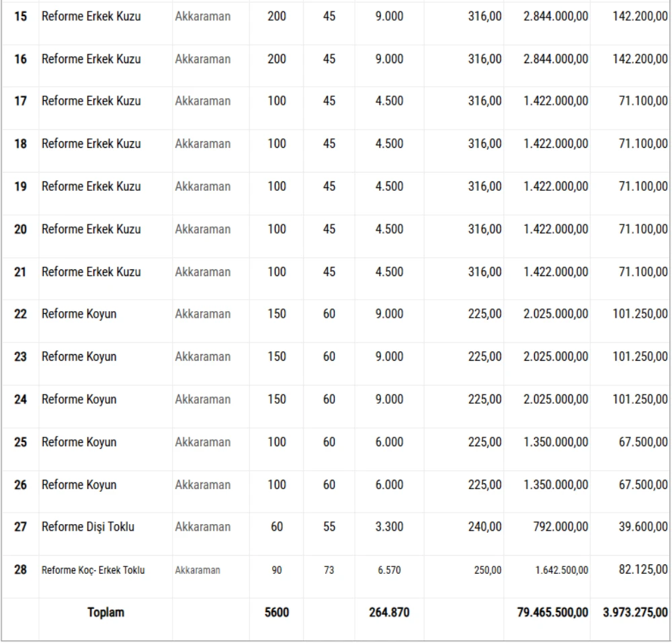Click 6.570 in row 28

(x=389, y=570)
